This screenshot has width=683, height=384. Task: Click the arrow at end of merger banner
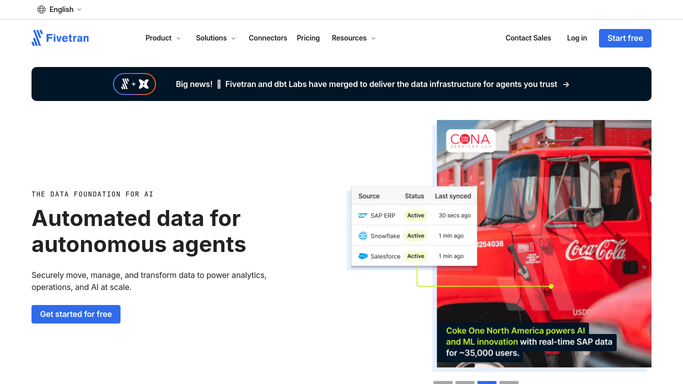(566, 84)
